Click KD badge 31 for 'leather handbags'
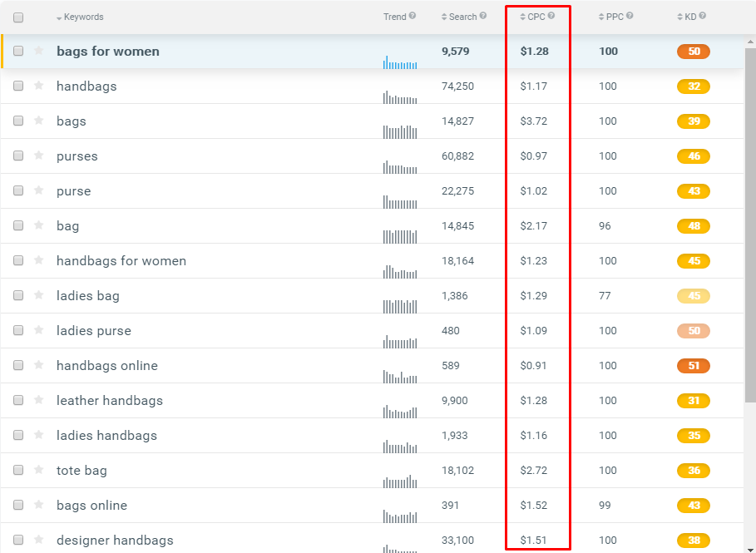This screenshot has height=553, width=756. (x=694, y=400)
